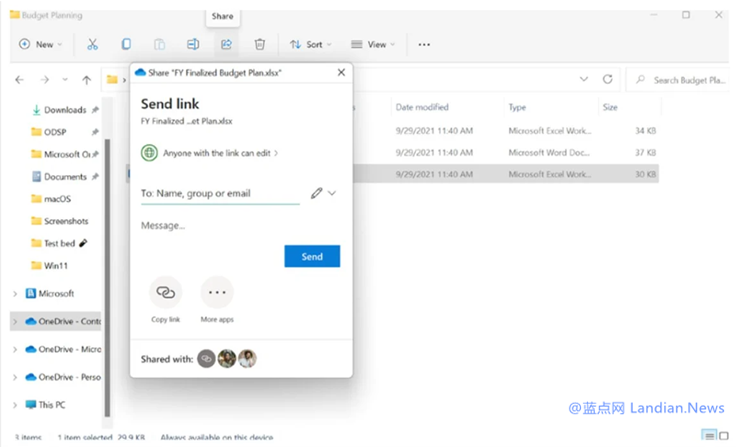Click the Share icon in toolbar
This screenshot has height=447, width=736.
pyautogui.click(x=226, y=44)
